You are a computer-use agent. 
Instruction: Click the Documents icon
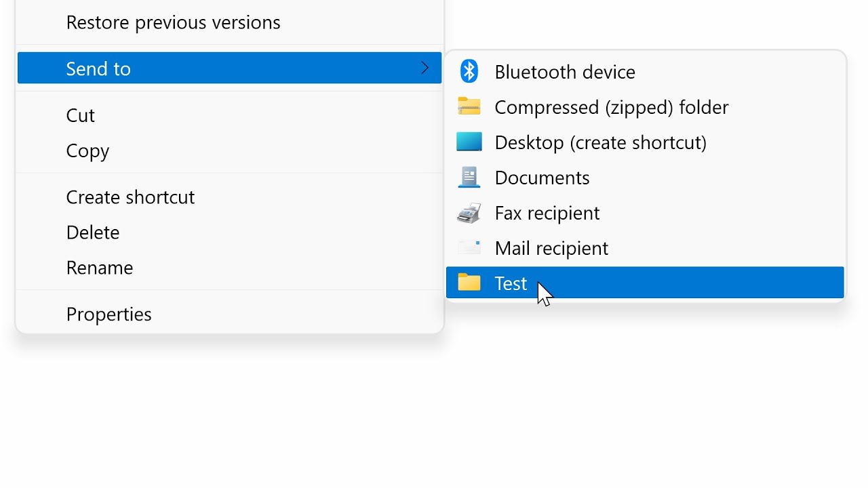coord(469,177)
